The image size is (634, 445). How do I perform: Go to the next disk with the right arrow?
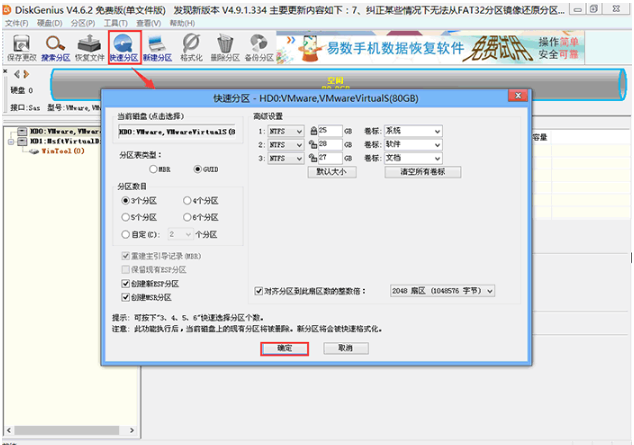(x=26, y=74)
